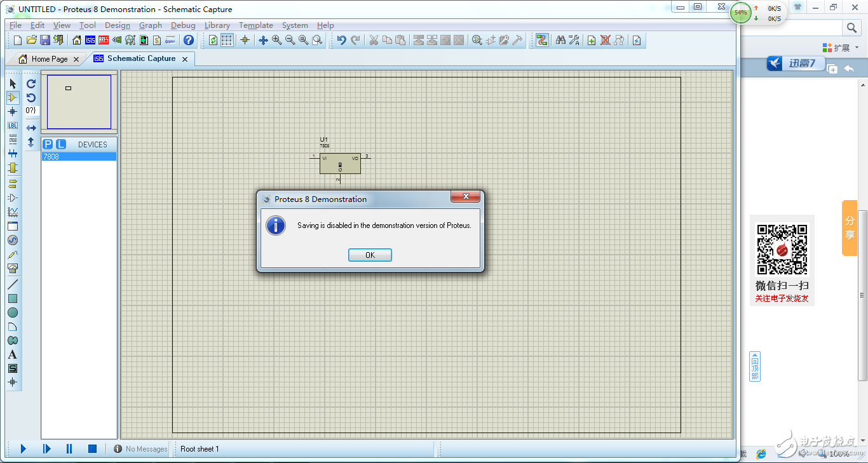The height and width of the screenshot is (463, 868).
Task: Select the Selection Mode arrow tool
Action: pyautogui.click(x=13, y=83)
